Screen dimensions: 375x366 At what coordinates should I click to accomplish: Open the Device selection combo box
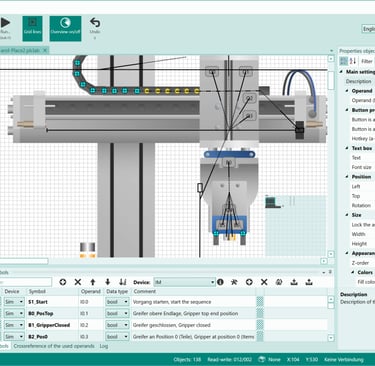click(x=184, y=282)
